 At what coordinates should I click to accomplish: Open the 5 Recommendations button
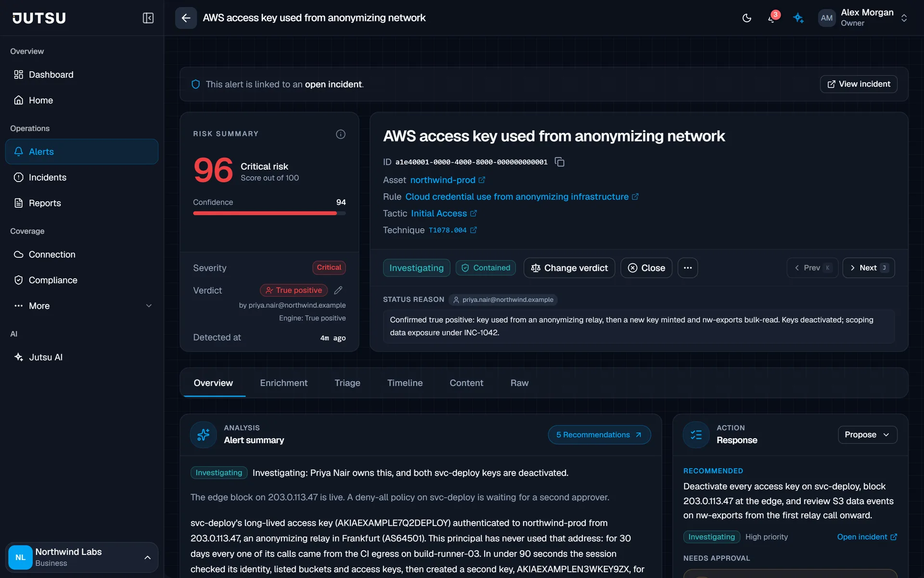599,435
